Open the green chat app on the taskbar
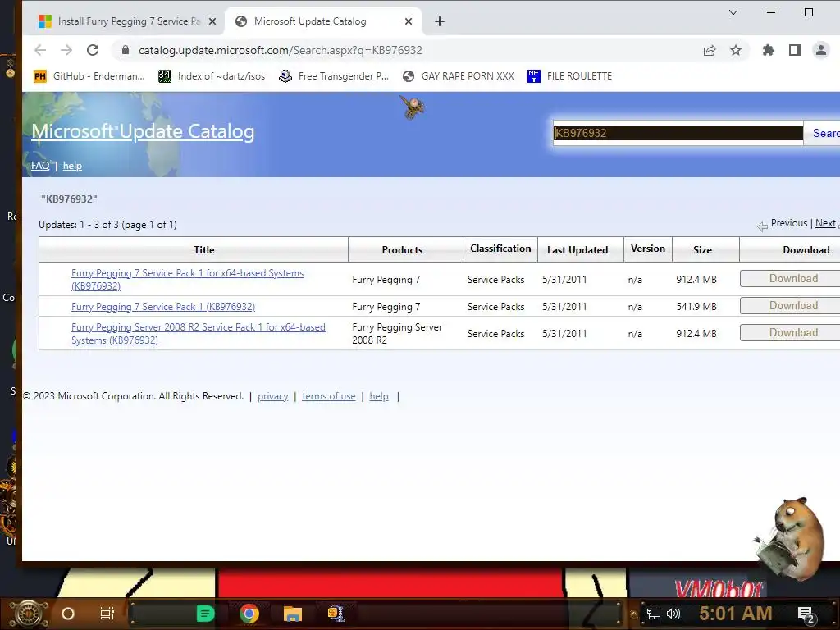The width and height of the screenshot is (840, 630). pos(205,614)
